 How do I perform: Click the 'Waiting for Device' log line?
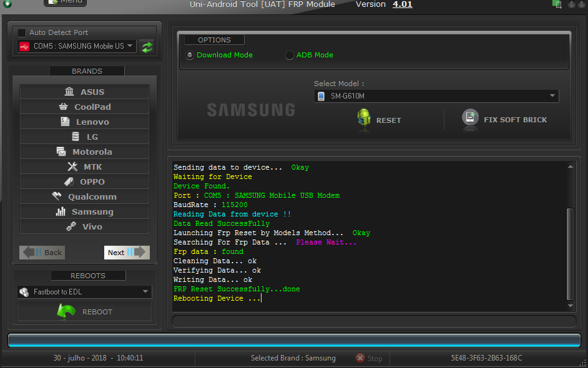(213, 177)
